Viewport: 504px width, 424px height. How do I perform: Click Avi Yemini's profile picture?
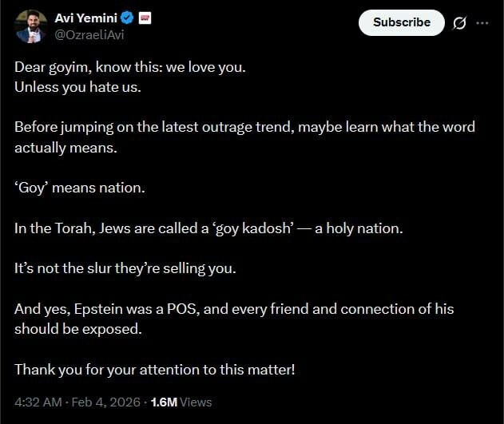(x=31, y=26)
